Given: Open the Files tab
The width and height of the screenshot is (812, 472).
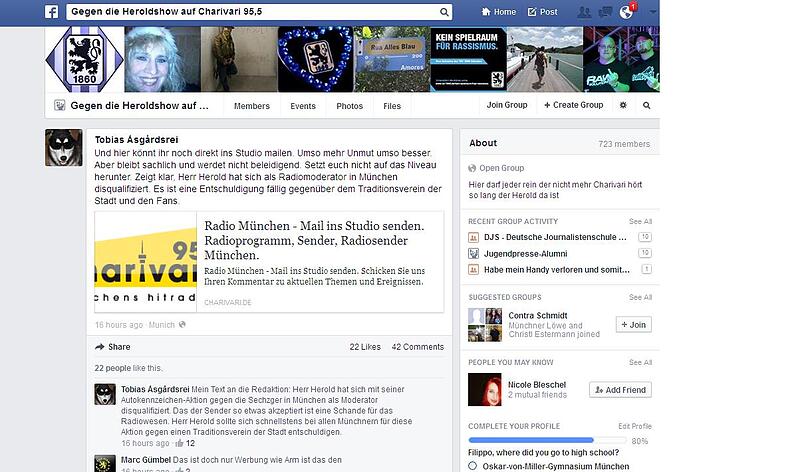Looking at the screenshot, I should pos(392,106).
